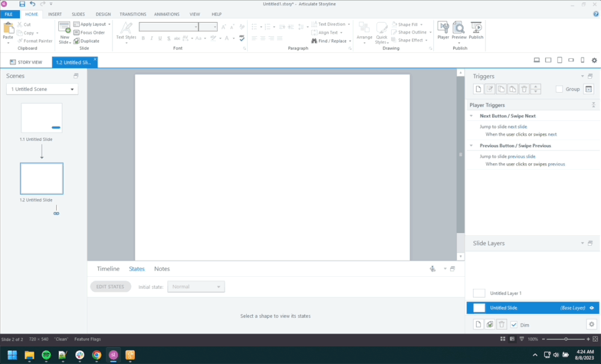The width and height of the screenshot is (601, 364).
Task: Add a new layer in Slide Layers
Action: pyautogui.click(x=478, y=324)
